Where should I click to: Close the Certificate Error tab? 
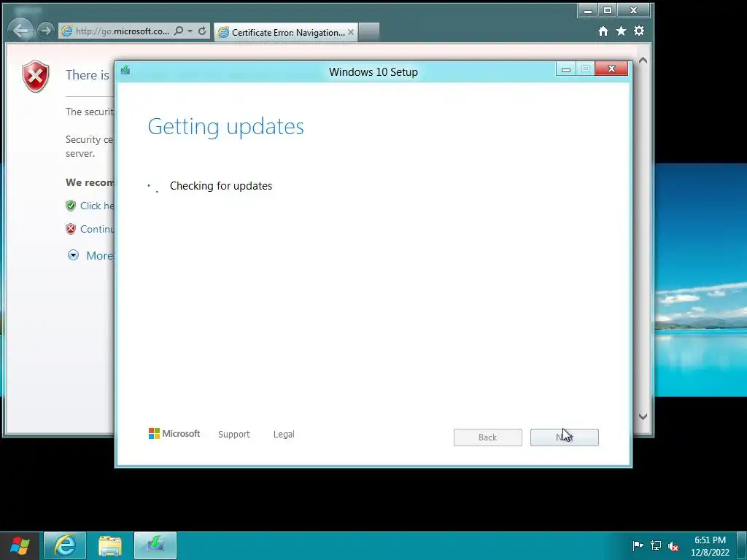[351, 32]
